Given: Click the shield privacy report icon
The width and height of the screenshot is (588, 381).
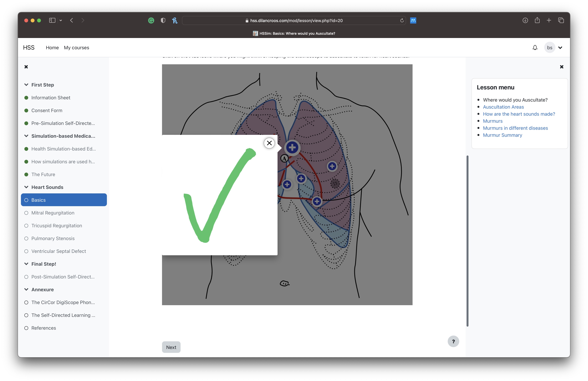Looking at the screenshot, I should pos(163,20).
